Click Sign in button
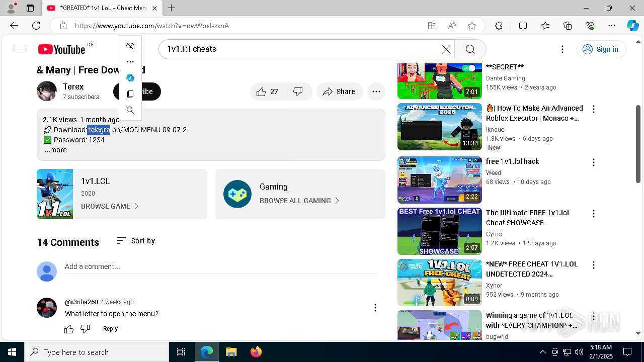The height and width of the screenshot is (362, 644). pyautogui.click(x=601, y=49)
